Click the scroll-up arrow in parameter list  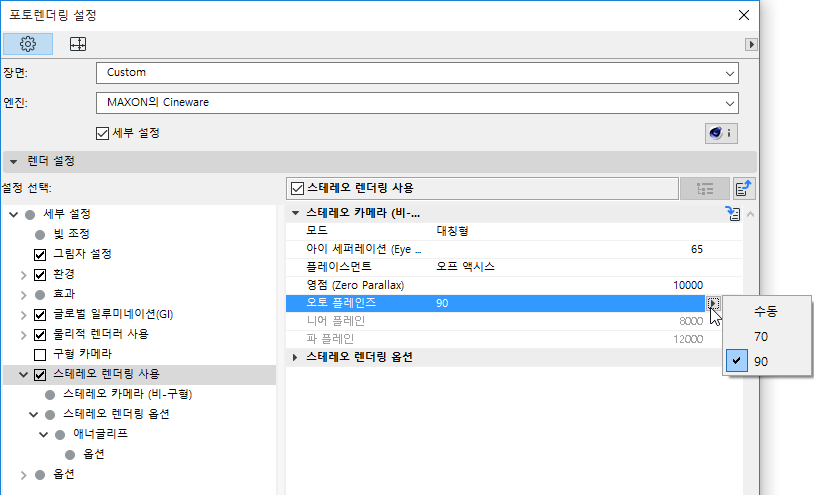tap(750, 214)
